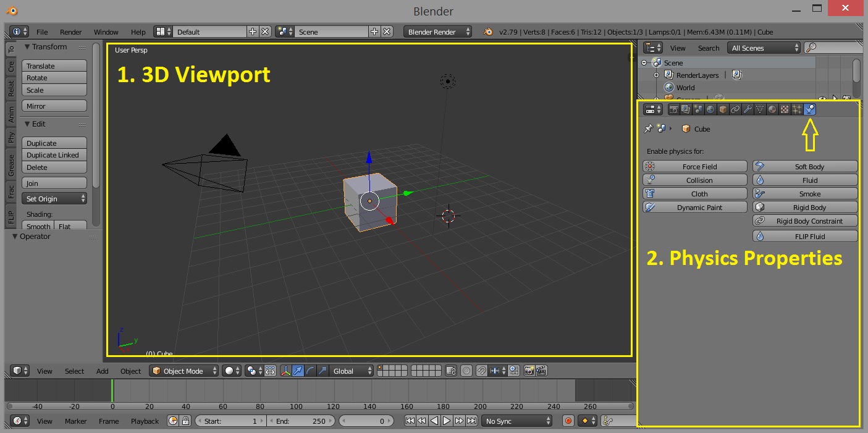
Task: Switch to the Grease tool shelf tab
Action: [11, 165]
